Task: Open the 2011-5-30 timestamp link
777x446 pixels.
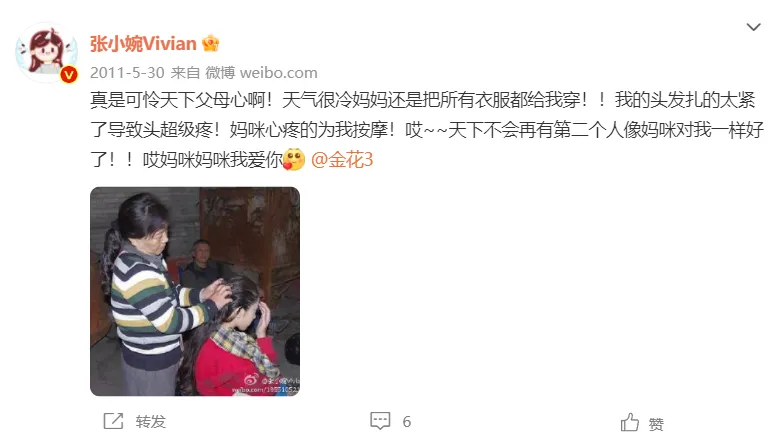Action: 127,73
